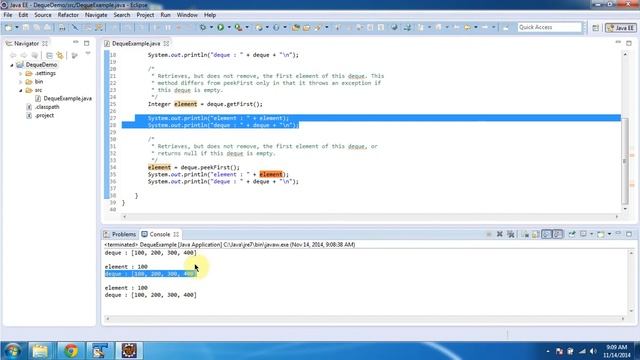Open the Refactor menu
Image resolution: width=640 pixels, height=360 pixels.
tap(68, 15)
